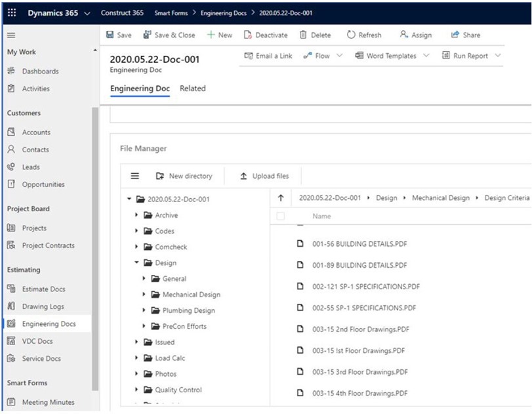
Task: Click Construct 365 app name in header
Action: coord(122,12)
